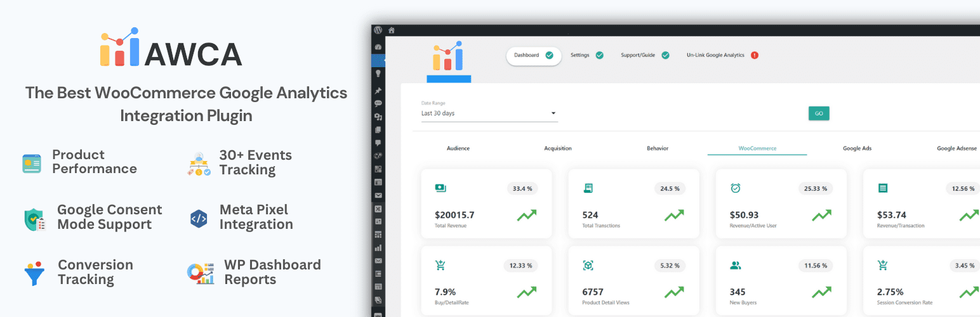Viewport: 980px width, 317px height.
Task: Click the 24.5 % badge
Action: (670, 188)
